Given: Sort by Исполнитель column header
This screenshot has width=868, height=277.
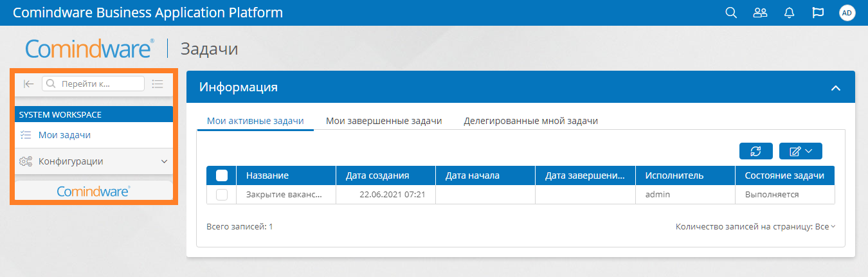Looking at the screenshot, I should pos(685,175).
